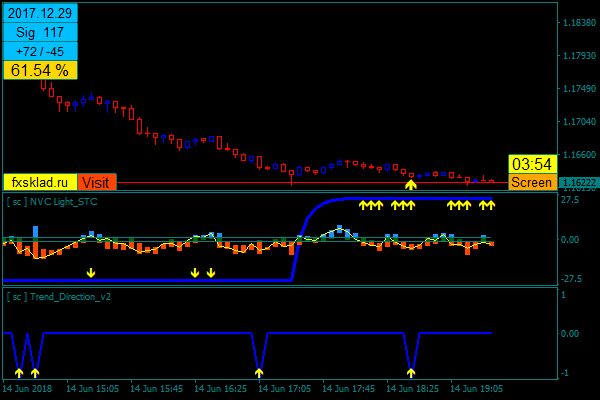Click the -27.5 level on the NVC scale
600x400 pixels.
pos(571,279)
